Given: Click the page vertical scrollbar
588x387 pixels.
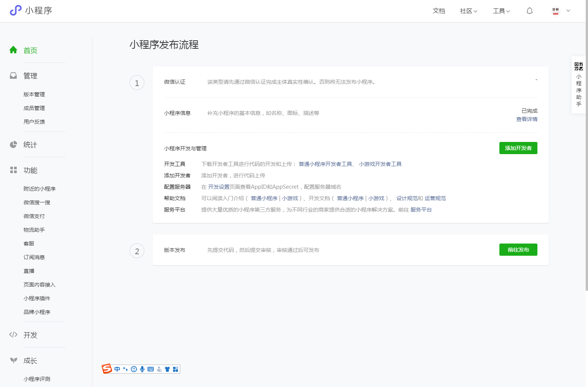Looking at the screenshot, I should point(587,145).
